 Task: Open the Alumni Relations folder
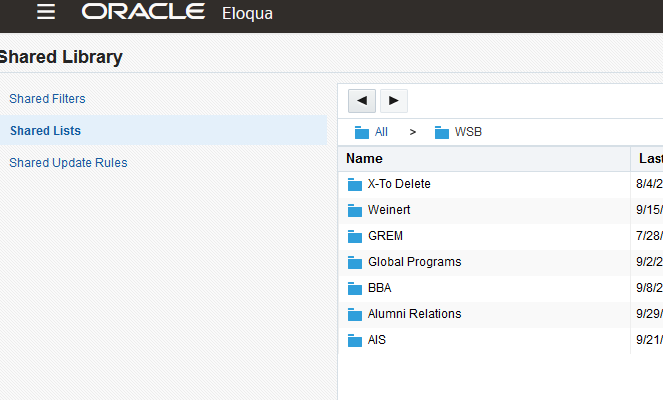(414, 314)
